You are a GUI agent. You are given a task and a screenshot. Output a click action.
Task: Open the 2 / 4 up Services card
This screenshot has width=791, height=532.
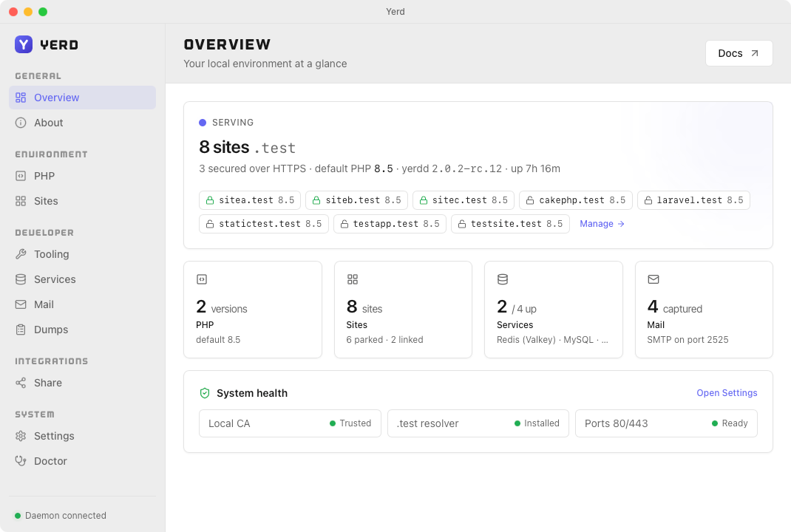click(x=554, y=310)
